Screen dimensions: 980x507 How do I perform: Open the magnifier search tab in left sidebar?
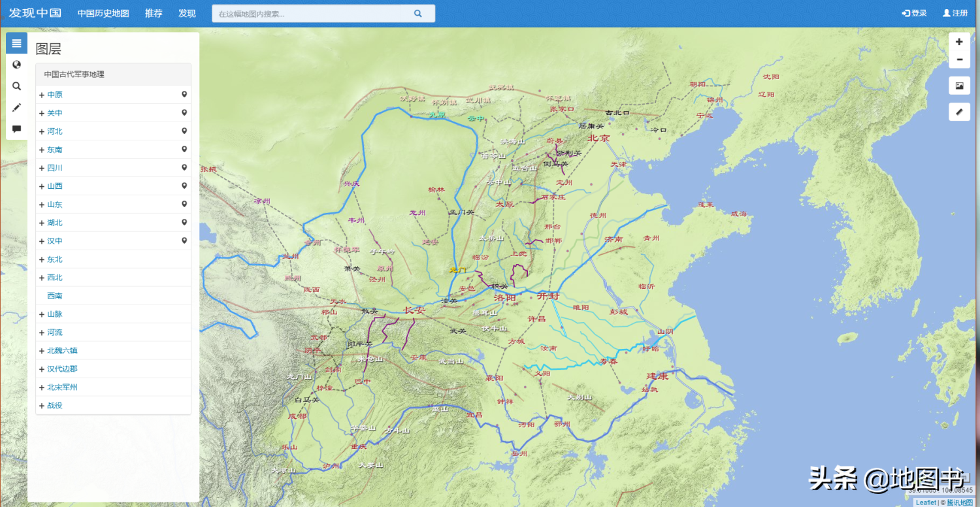16,86
